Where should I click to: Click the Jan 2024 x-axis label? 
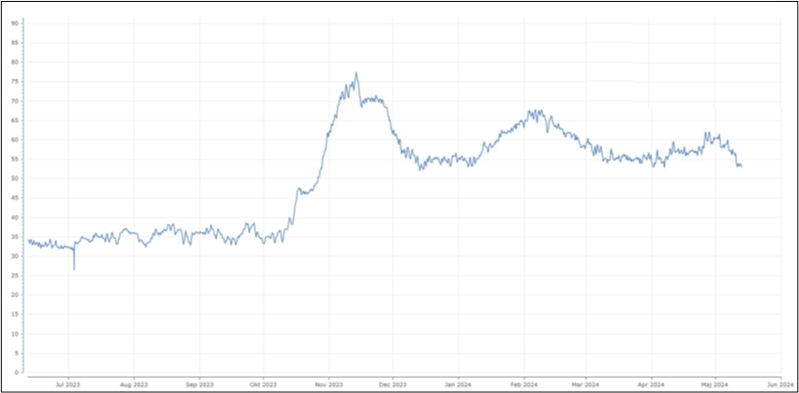[x=458, y=383]
